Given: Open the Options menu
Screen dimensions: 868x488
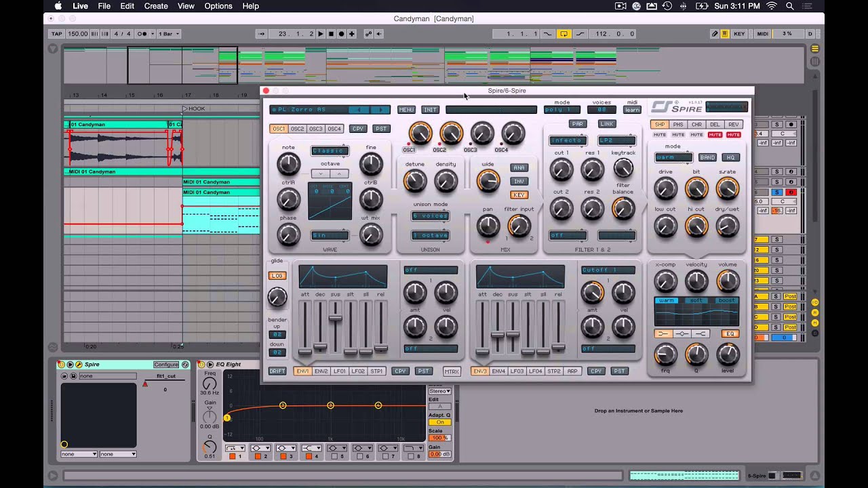Looking at the screenshot, I should coord(218,6).
